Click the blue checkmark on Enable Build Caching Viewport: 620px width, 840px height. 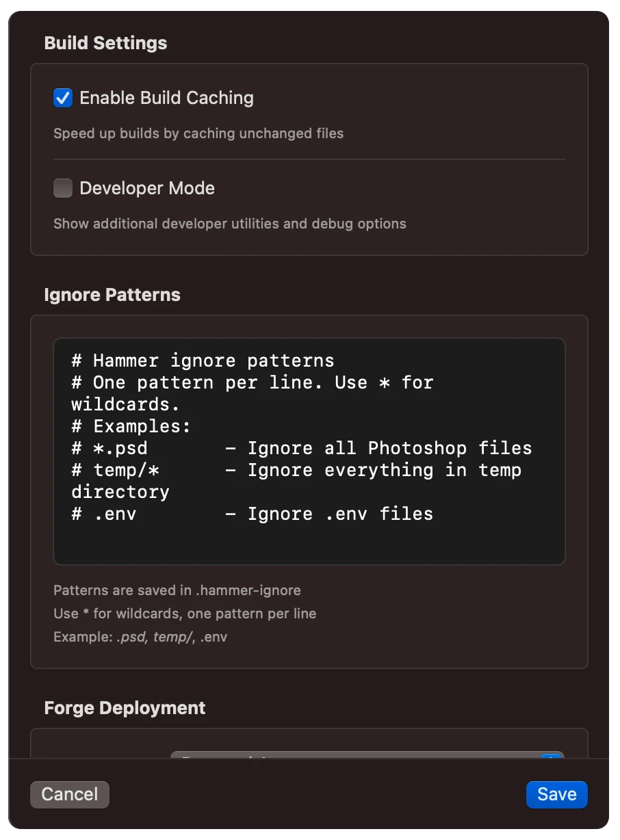click(x=62, y=98)
